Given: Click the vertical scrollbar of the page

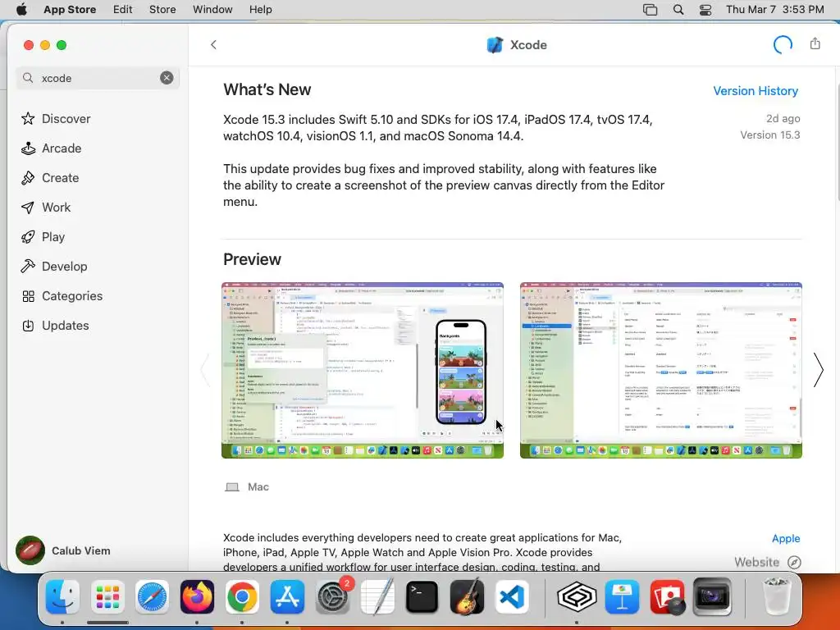Looking at the screenshot, I should click(837, 141).
